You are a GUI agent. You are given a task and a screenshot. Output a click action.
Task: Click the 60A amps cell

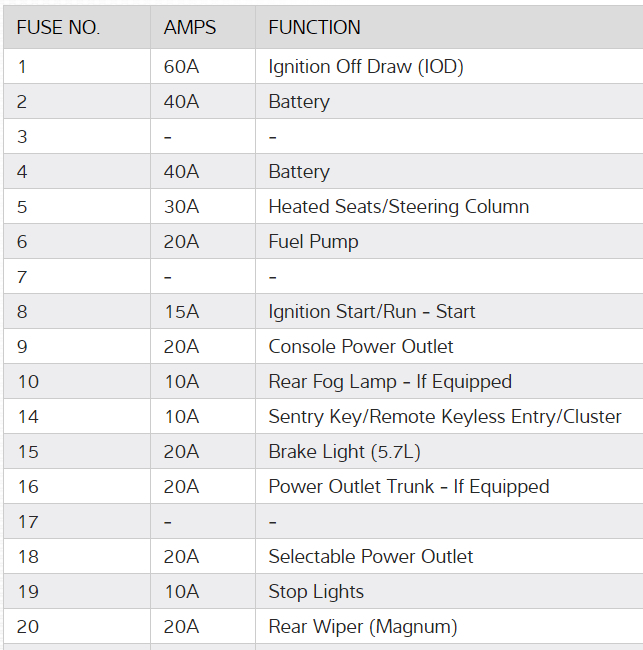coord(181,67)
